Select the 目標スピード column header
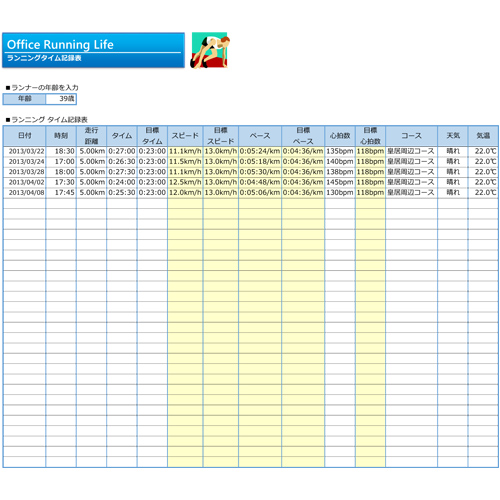500x500 pixels. 221,136
